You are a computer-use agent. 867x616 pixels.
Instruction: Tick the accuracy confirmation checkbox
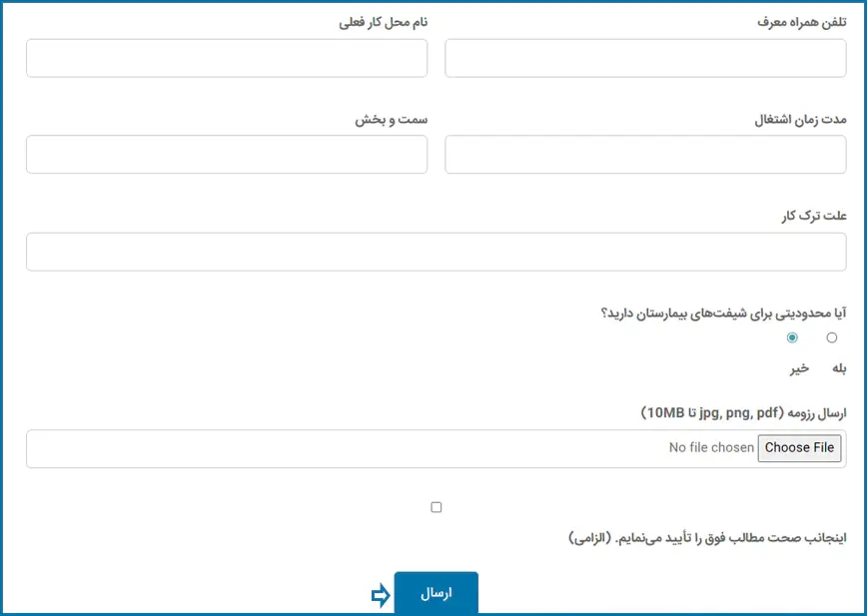click(x=436, y=507)
